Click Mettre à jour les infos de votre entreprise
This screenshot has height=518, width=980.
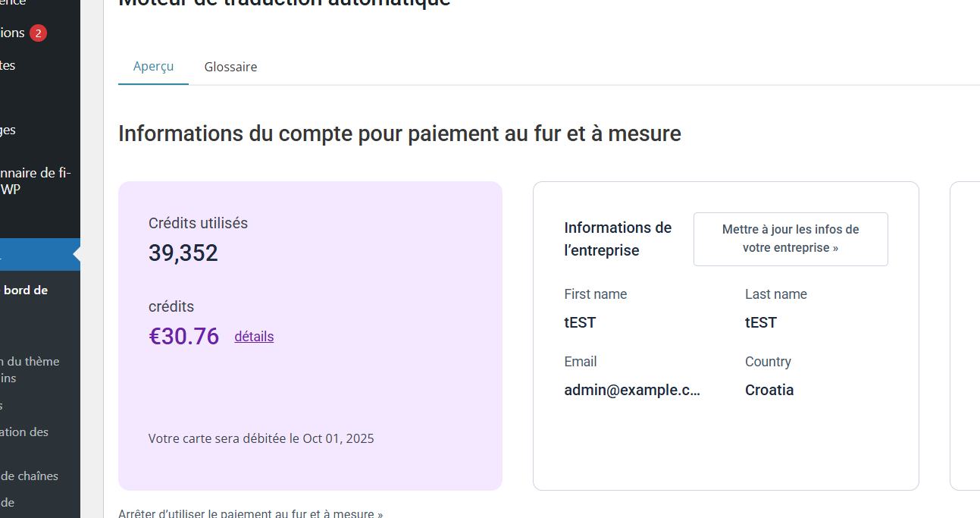[790, 239]
